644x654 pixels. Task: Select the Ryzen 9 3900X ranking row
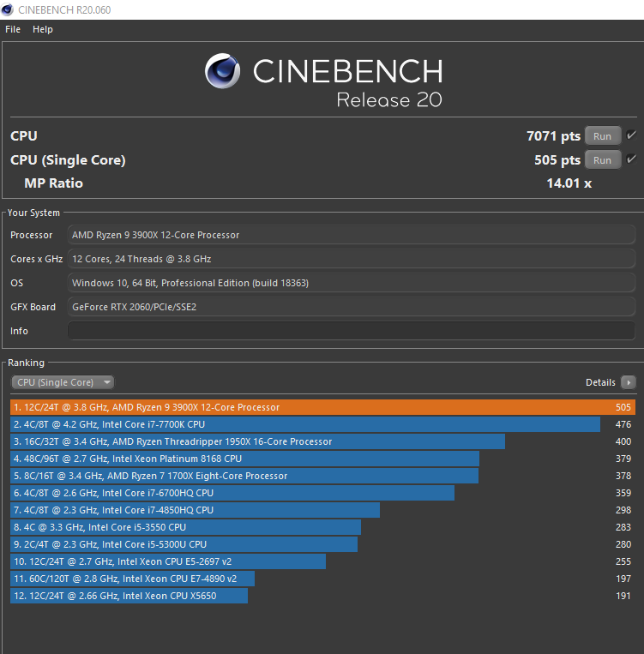(x=322, y=407)
